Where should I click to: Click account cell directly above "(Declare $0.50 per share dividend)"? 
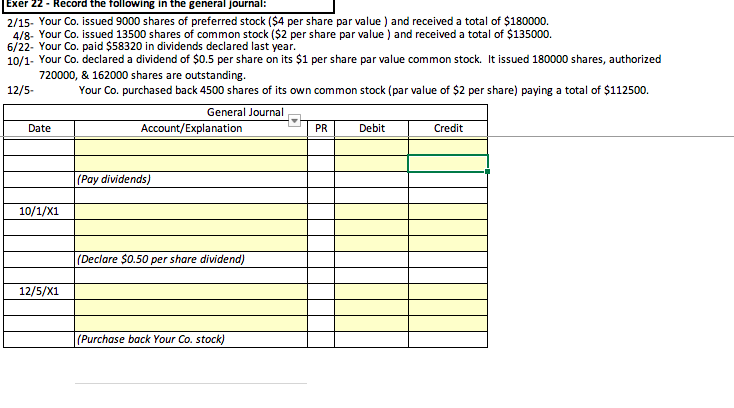coord(191,244)
